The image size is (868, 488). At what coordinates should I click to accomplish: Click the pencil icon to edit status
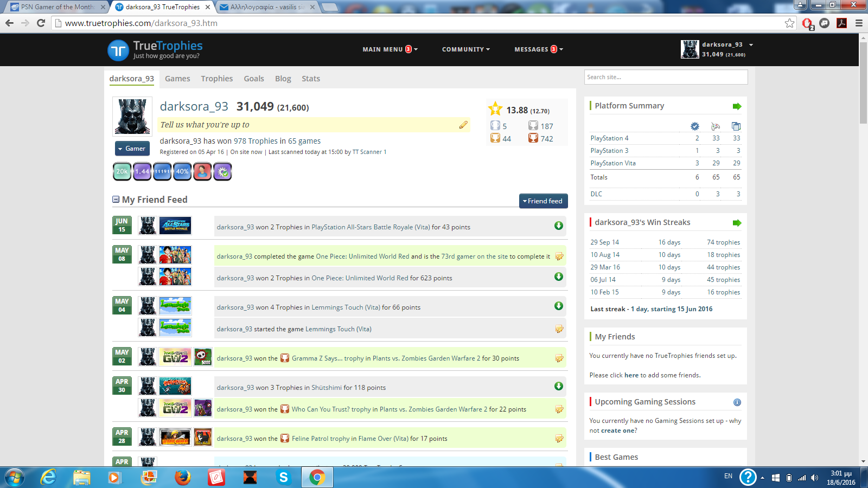click(463, 125)
